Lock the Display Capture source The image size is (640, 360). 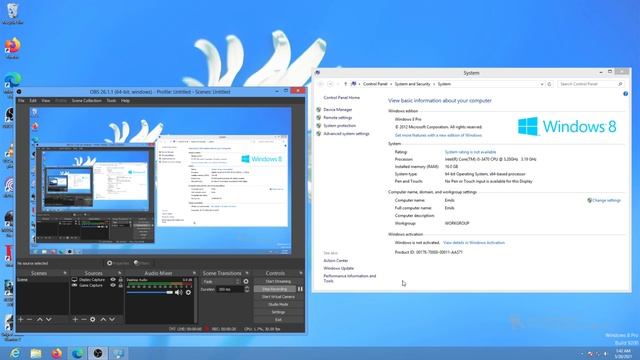120,280
